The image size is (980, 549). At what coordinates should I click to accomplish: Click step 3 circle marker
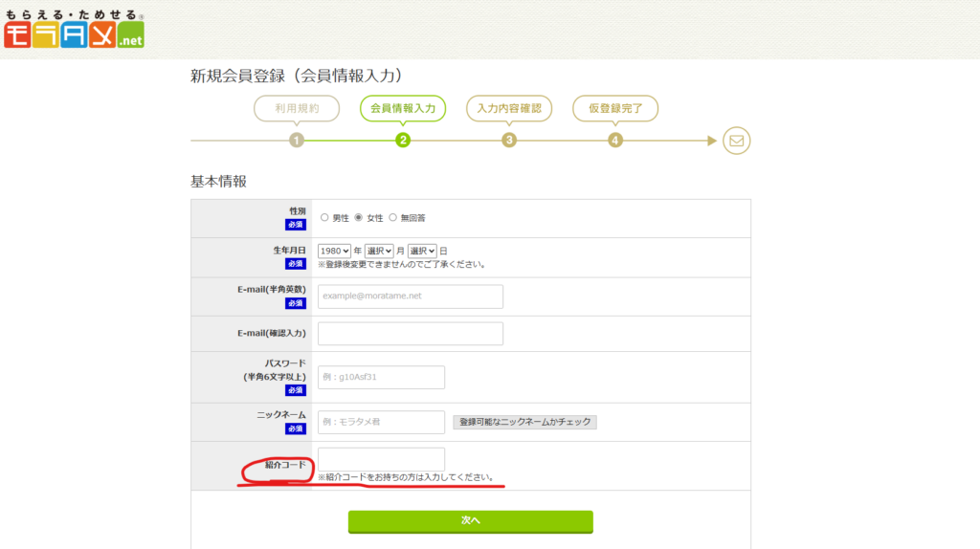click(509, 141)
